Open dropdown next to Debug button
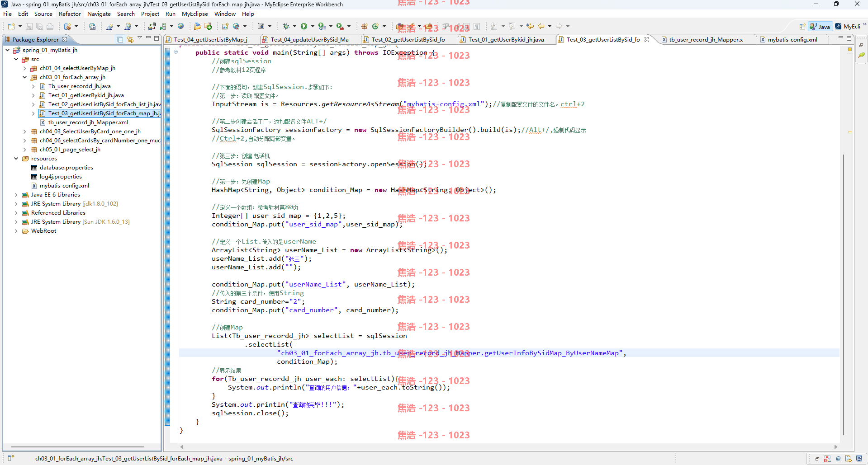 coord(294,26)
